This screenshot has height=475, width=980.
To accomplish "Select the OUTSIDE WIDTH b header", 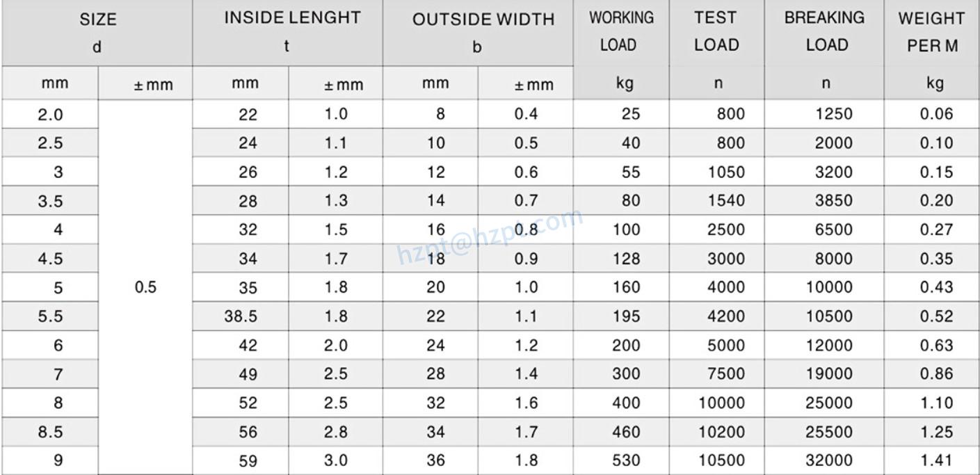I will point(478,33).
